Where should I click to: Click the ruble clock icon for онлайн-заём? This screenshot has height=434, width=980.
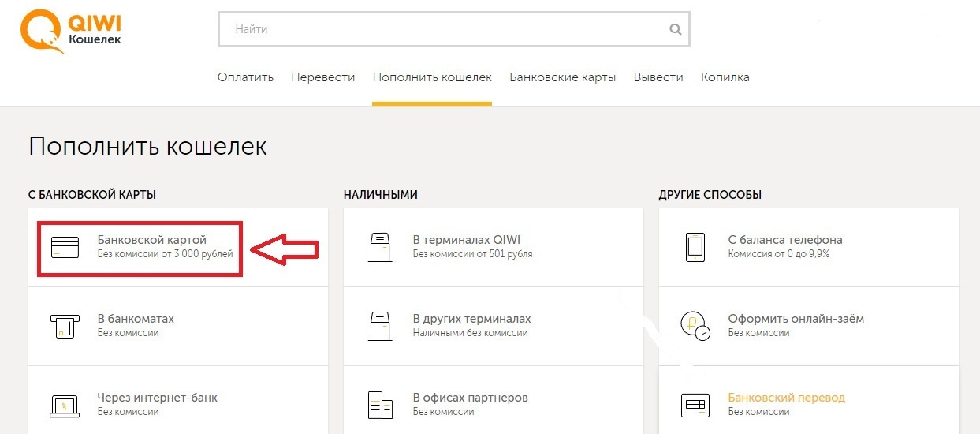point(695,325)
